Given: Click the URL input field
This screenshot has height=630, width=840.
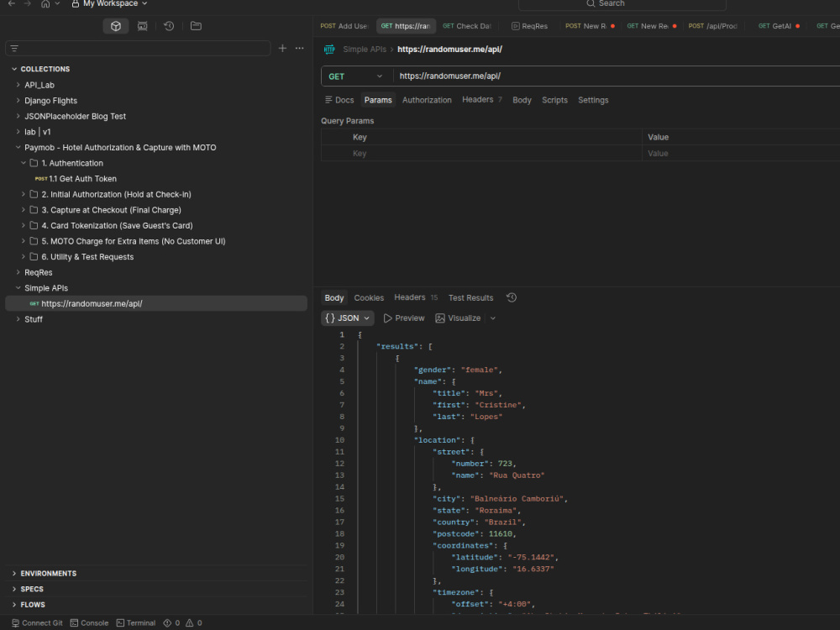Looking at the screenshot, I should click(x=617, y=76).
